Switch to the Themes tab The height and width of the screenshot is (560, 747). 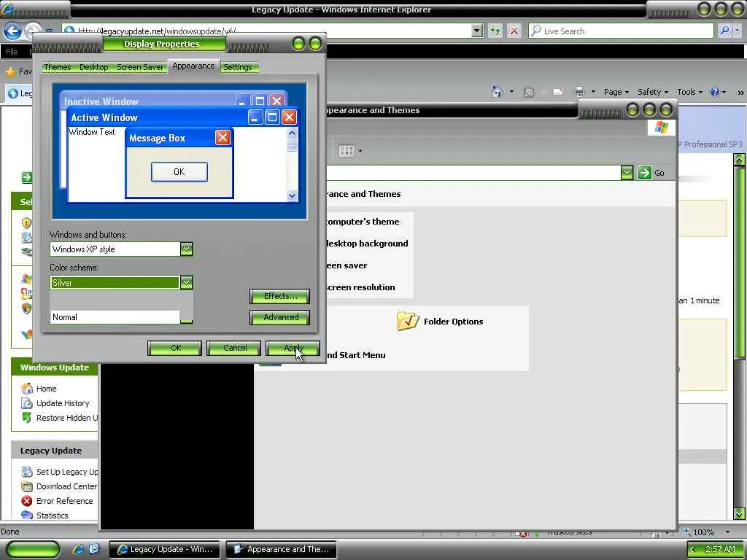coord(57,67)
